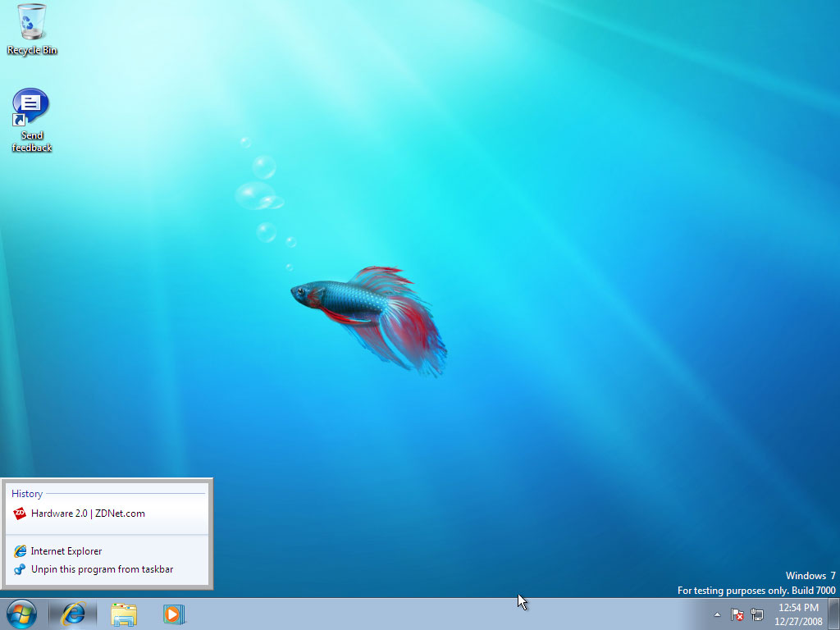
Task: Click the network status tray icon
Action: coord(757,614)
